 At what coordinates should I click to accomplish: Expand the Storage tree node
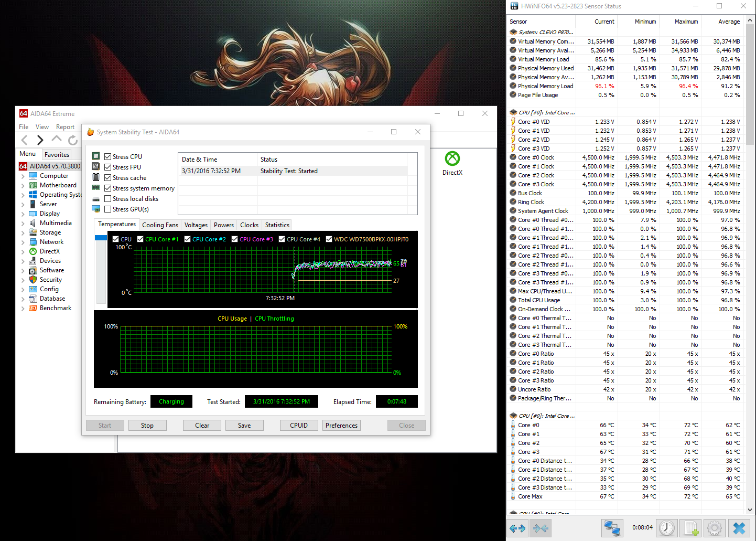pos(23,233)
